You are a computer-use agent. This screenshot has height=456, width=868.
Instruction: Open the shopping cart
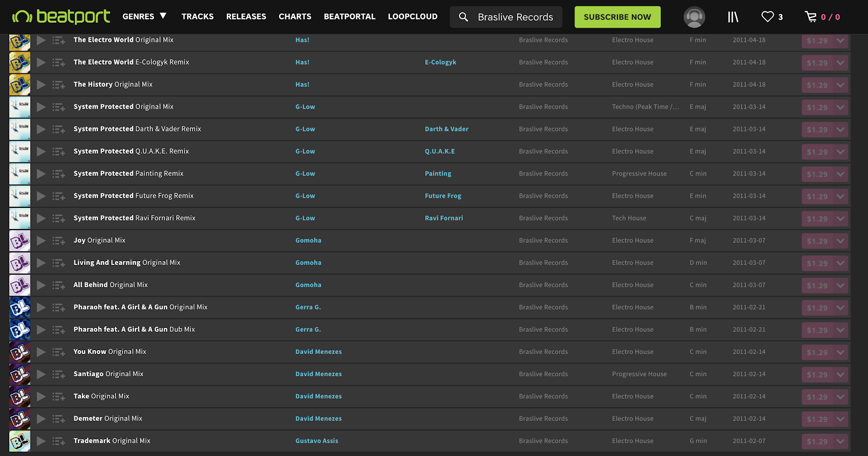pyautogui.click(x=811, y=17)
